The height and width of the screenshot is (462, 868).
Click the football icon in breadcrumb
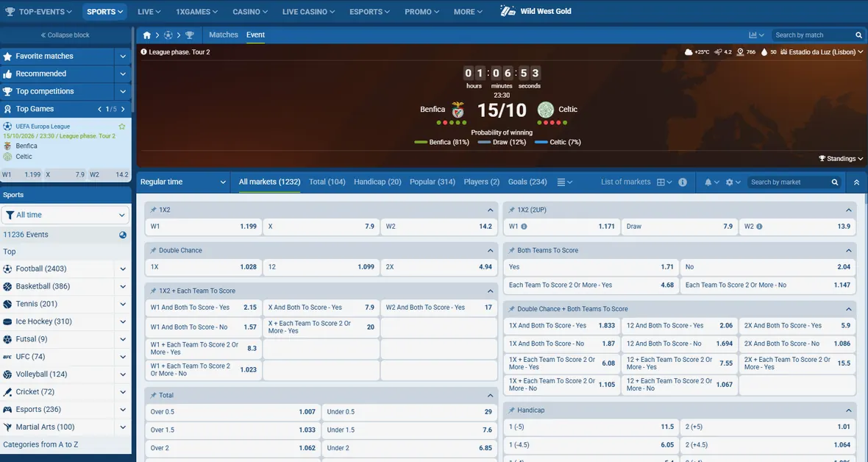168,35
